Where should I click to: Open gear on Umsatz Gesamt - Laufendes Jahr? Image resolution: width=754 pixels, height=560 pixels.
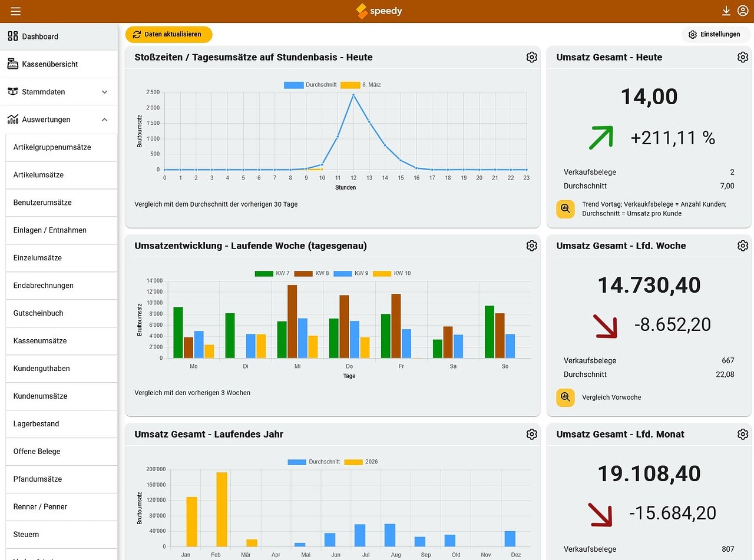pos(532,434)
